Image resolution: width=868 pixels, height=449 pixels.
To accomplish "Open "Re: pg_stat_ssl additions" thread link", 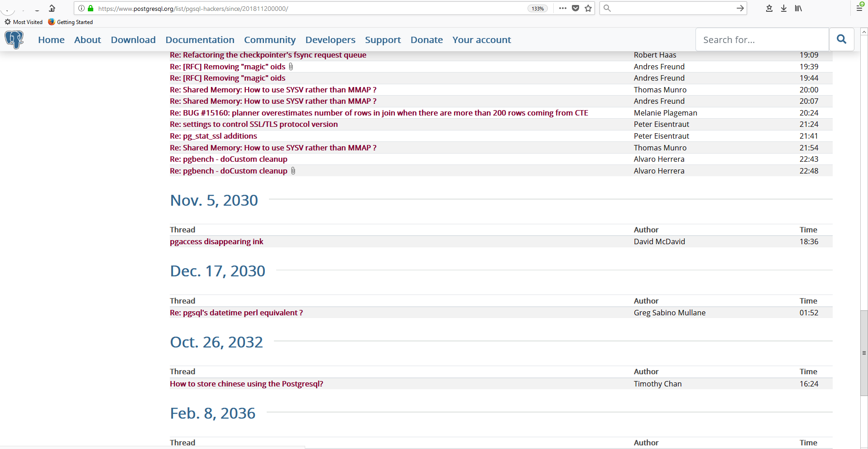I will click(x=213, y=136).
